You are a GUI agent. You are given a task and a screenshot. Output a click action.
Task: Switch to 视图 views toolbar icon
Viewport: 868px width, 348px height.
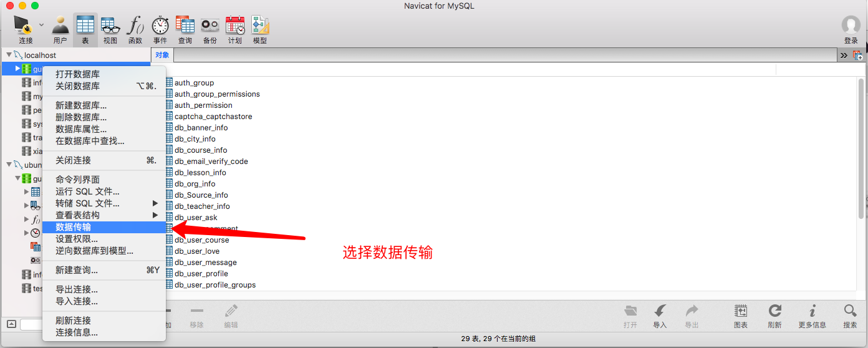(110, 29)
